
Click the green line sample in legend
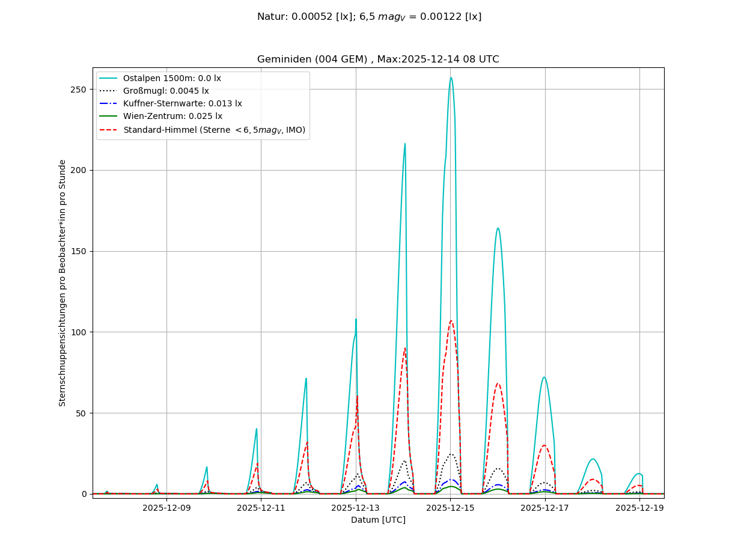[109, 117]
